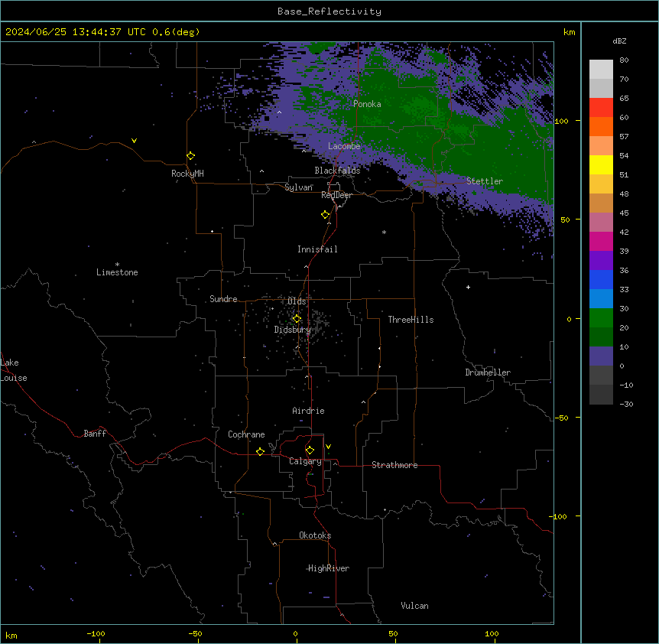Click the Sylvan label
Screen dimensions: 659x644
[x=298, y=187]
